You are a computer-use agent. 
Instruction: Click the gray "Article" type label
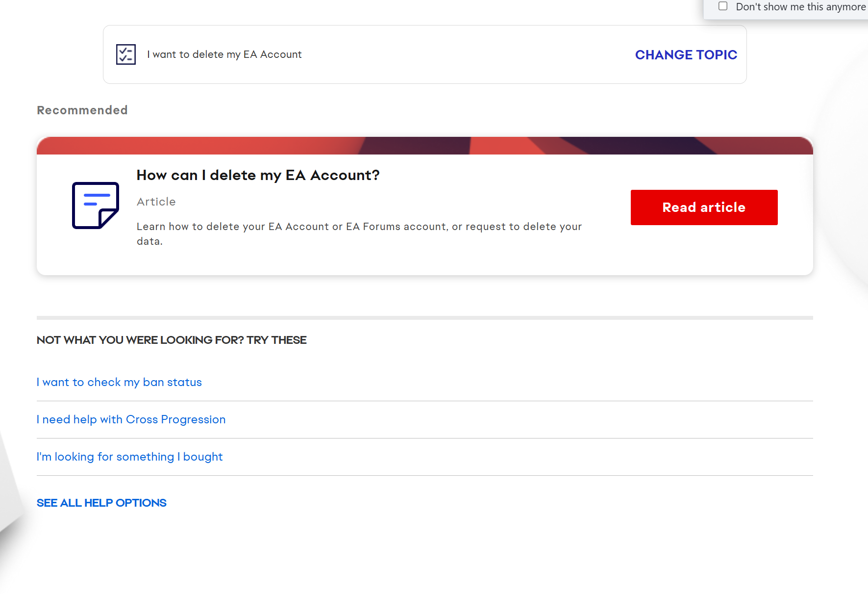coord(156,202)
